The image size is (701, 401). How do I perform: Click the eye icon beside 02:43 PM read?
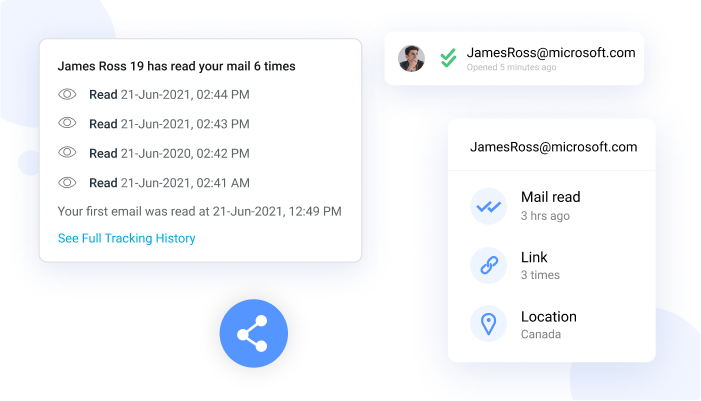[x=67, y=123]
